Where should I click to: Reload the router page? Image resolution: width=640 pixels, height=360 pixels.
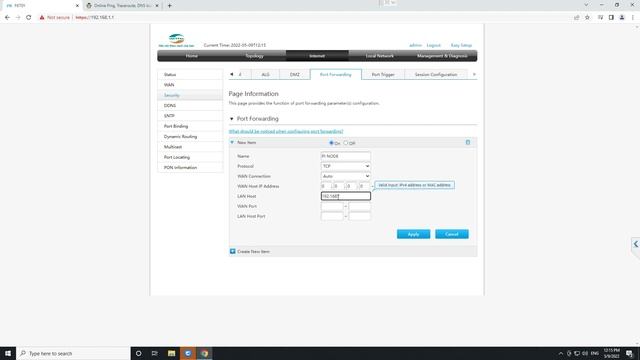29,18
